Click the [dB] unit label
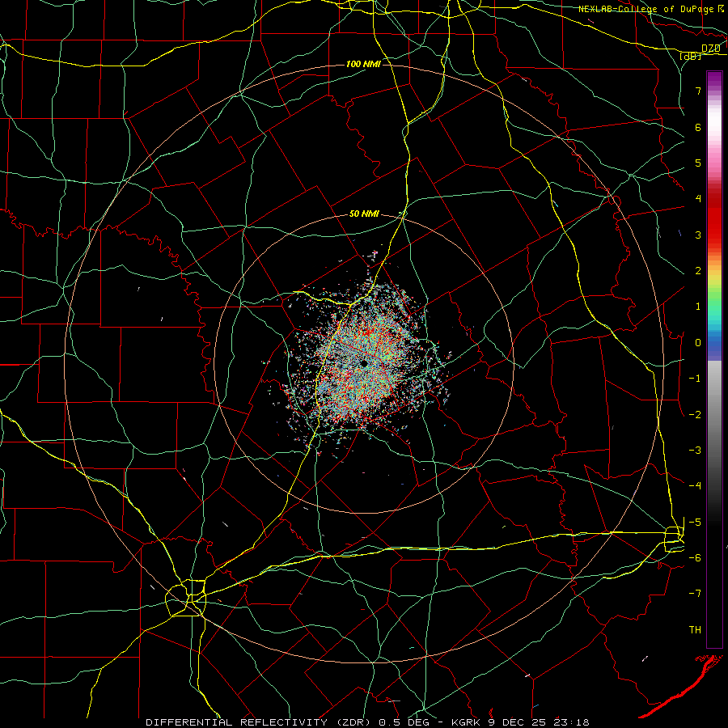The width and height of the screenshot is (728, 728). click(x=690, y=56)
